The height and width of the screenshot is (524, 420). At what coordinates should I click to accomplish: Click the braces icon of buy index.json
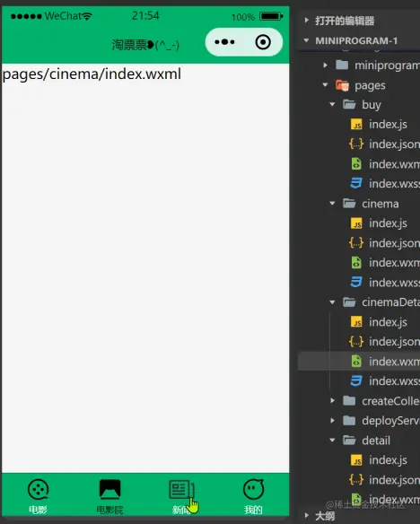(x=356, y=144)
